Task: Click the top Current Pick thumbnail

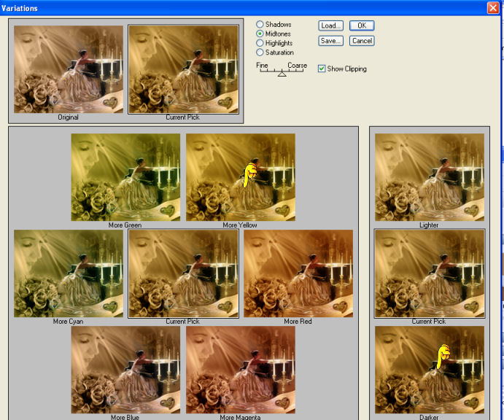Action: pyautogui.click(x=183, y=69)
